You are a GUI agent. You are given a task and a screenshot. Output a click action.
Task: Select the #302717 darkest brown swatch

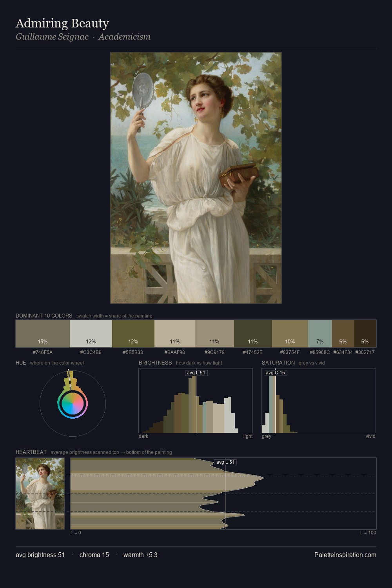tap(365, 334)
